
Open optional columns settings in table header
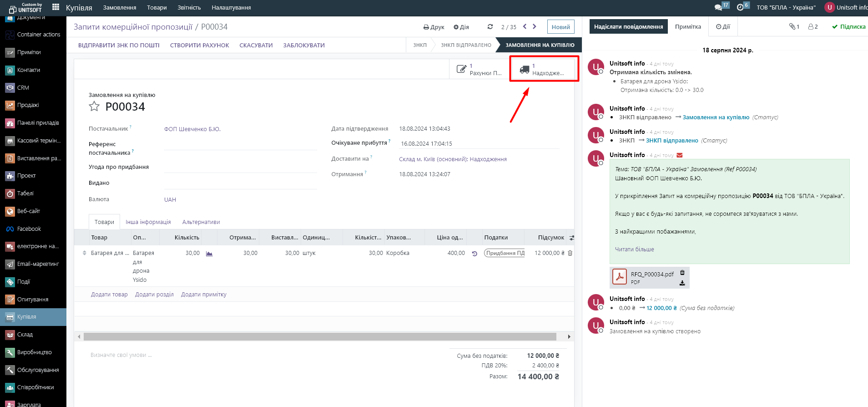point(571,238)
